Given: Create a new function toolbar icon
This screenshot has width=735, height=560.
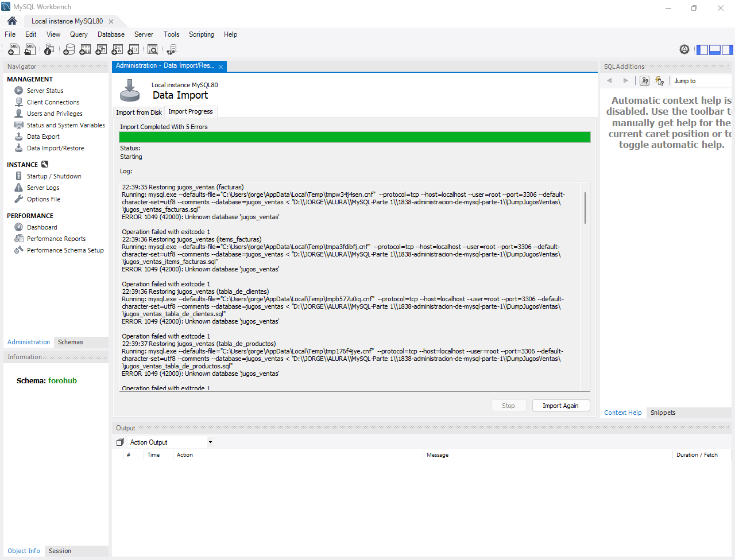Looking at the screenshot, I should (133, 50).
